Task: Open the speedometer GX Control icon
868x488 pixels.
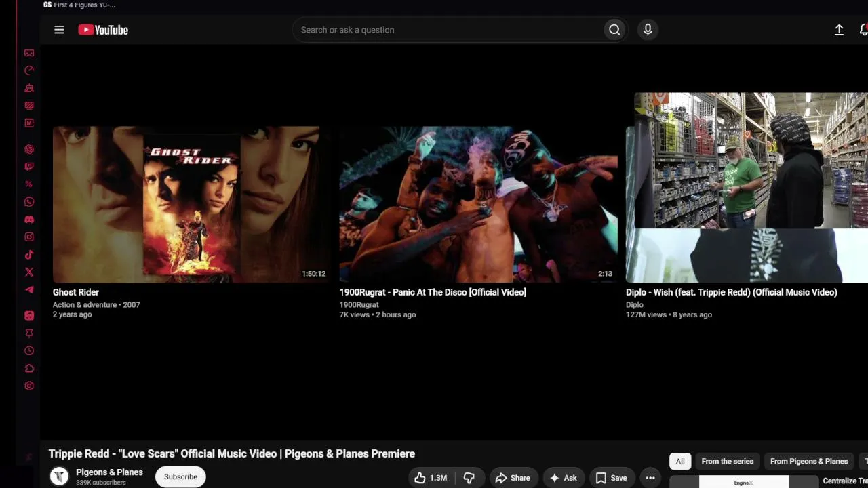Action: click(x=29, y=70)
